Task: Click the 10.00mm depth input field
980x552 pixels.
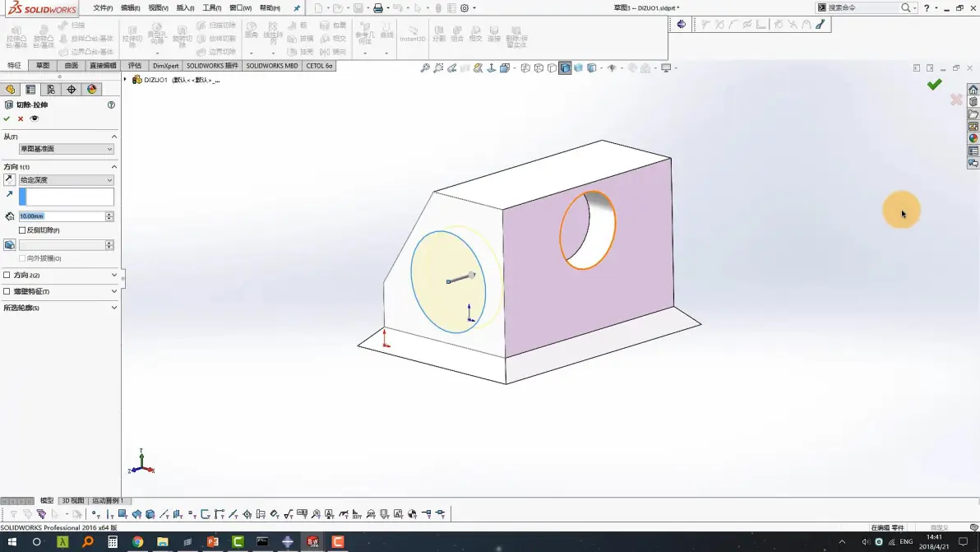Action: [x=61, y=216]
